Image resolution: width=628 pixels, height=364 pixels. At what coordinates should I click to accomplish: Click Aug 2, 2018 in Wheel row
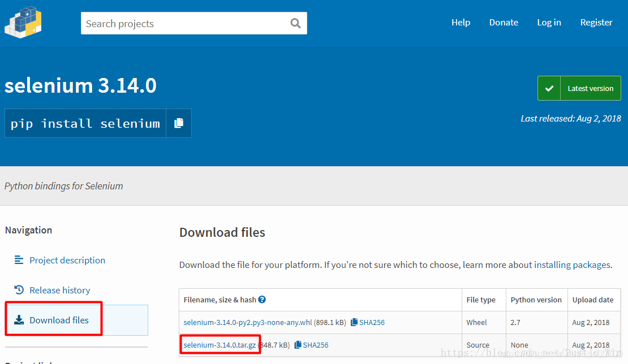(591, 322)
